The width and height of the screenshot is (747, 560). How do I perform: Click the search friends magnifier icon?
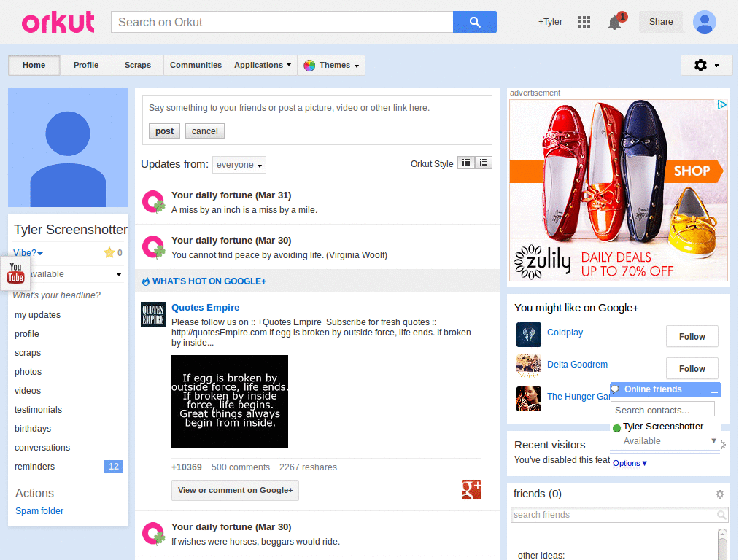point(721,515)
